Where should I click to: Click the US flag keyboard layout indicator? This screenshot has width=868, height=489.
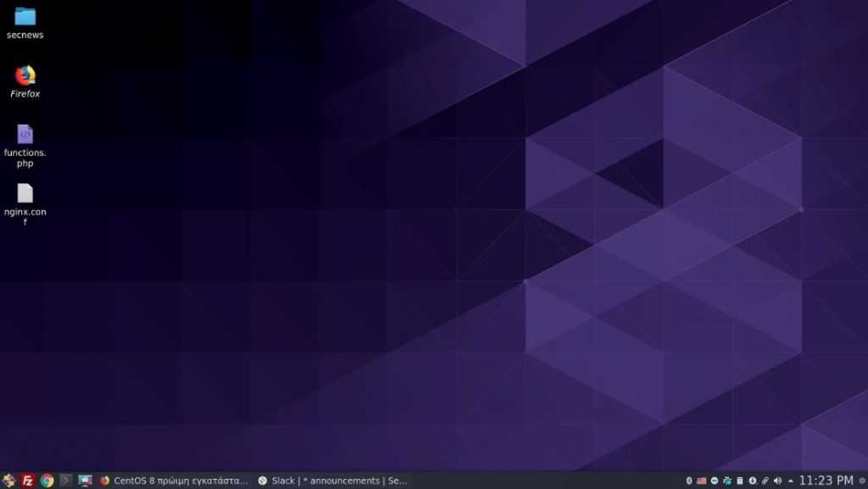(x=702, y=481)
